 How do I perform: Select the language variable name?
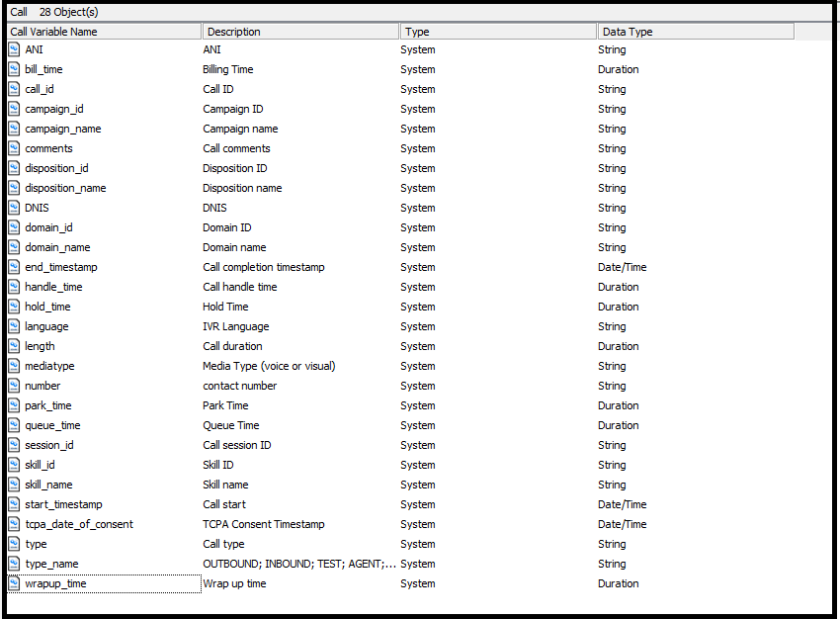[x=46, y=327]
